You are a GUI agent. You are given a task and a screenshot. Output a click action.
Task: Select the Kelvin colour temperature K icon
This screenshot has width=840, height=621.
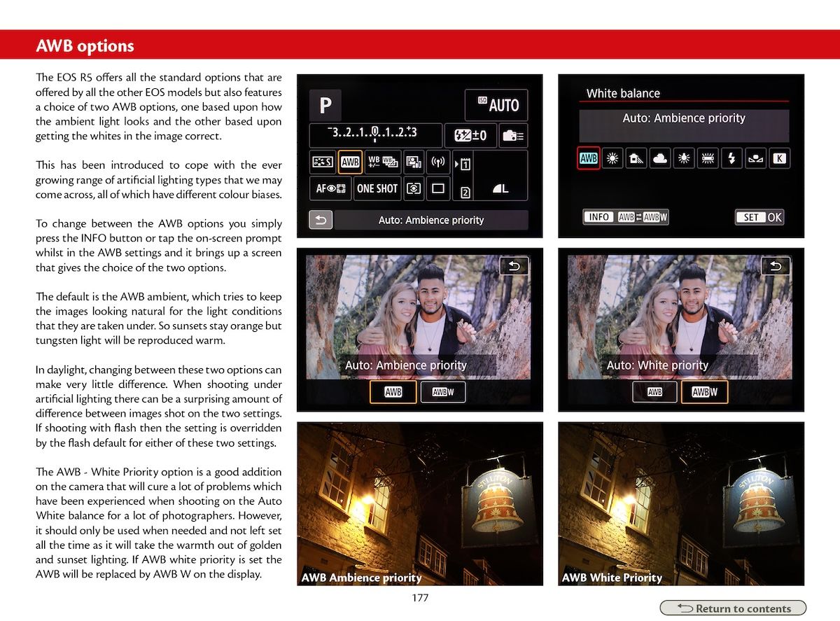779,158
